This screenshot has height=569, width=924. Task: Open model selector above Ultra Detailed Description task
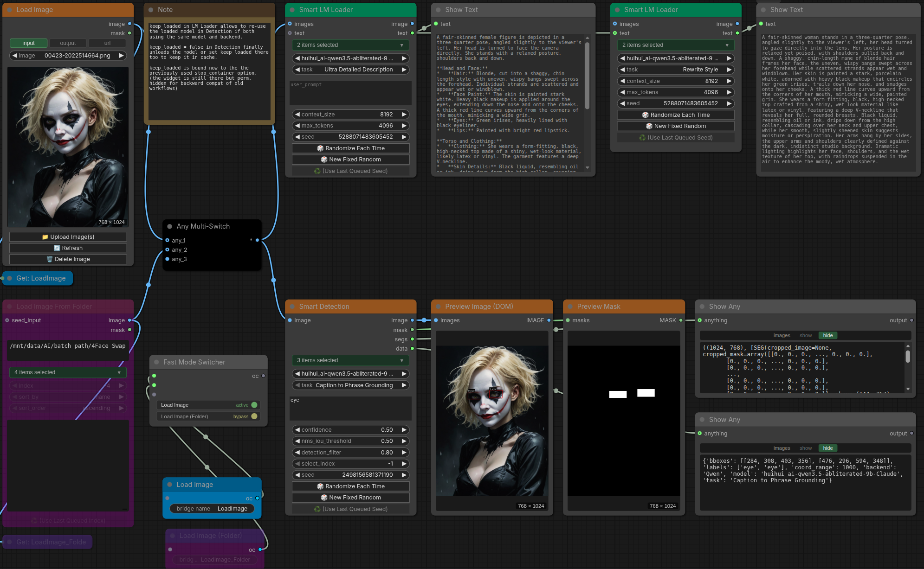pyautogui.click(x=350, y=58)
